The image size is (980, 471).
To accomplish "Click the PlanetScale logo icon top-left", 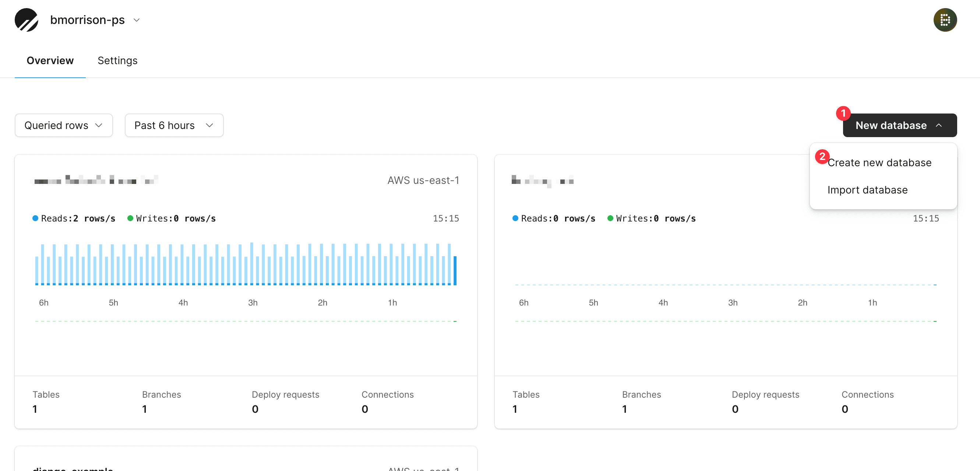I will click(26, 20).
